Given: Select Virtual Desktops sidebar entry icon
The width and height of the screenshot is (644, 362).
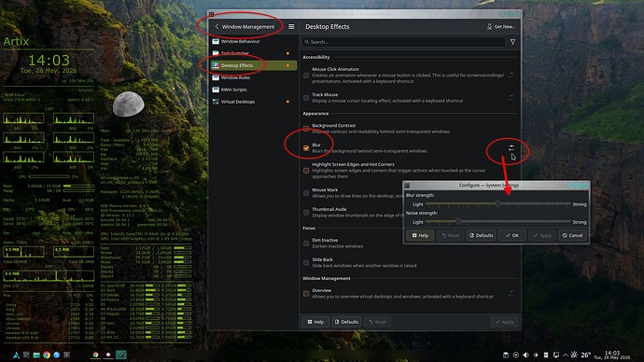Looking at the screenshot, I should [x=216, y=102].
